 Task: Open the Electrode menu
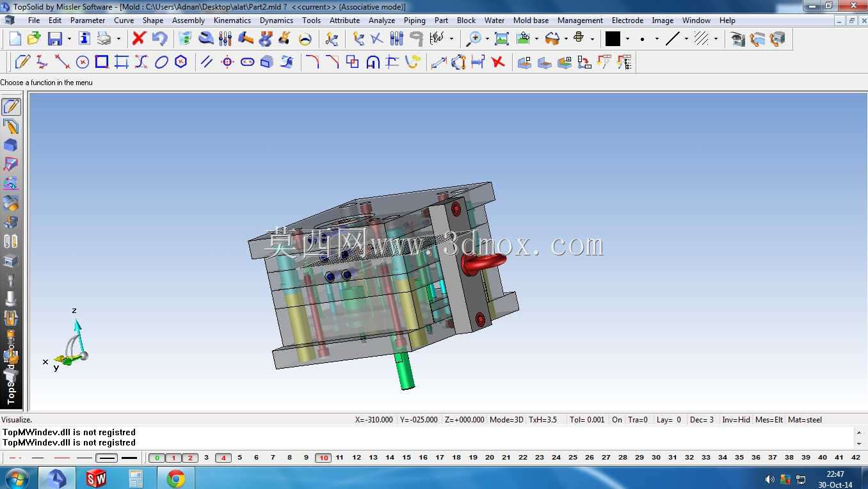(x=628, y=20)
